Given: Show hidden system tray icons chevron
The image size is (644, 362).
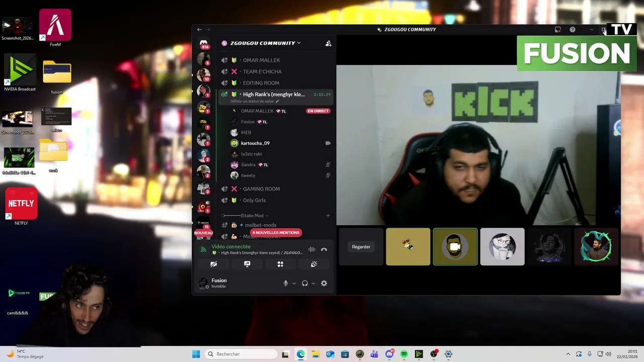Looking at the screenshot, I should [568, 354].
